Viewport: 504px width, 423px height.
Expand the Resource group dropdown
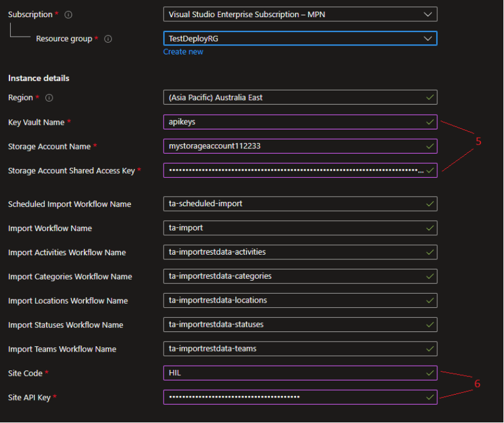[300, 38]
